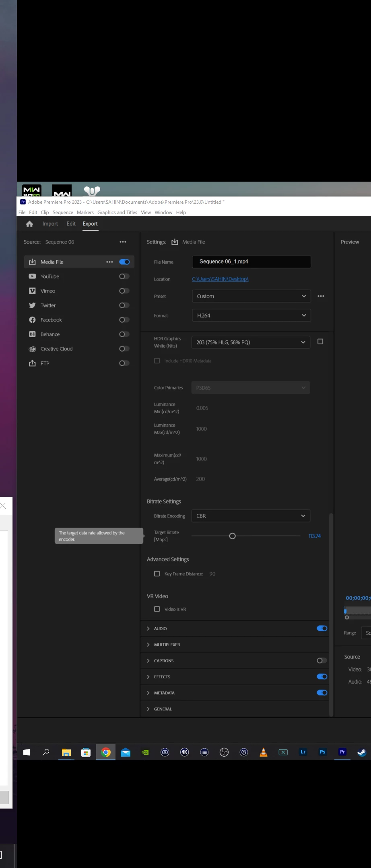This screenshot has height=868, width=371.
Task: Open Photoshop from the taskbar
Action: pos(323,752)
